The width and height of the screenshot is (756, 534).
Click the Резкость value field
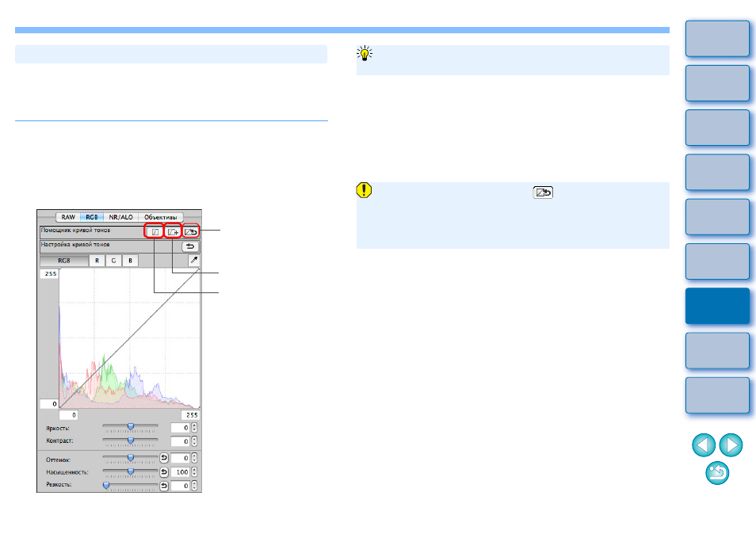(181, 486)
